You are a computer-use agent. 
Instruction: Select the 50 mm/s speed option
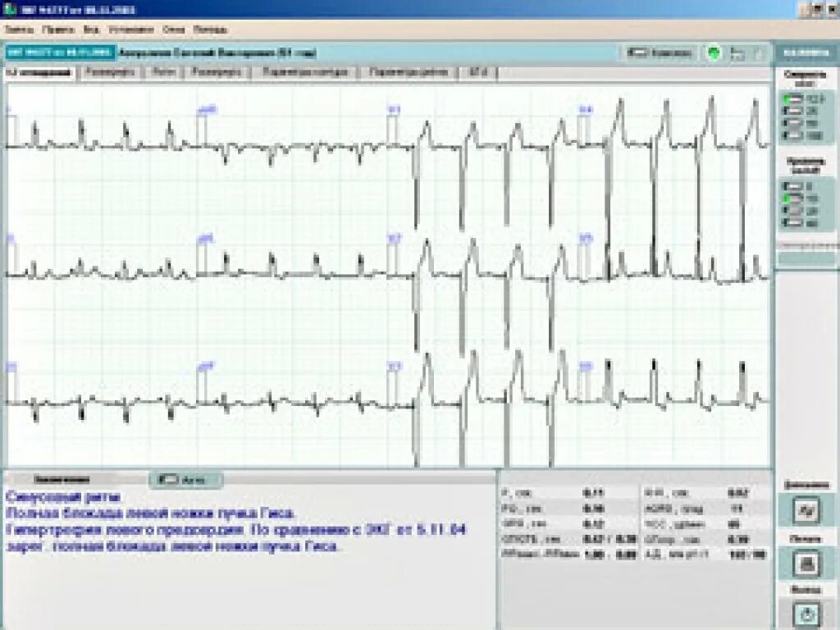coord(802,124)
